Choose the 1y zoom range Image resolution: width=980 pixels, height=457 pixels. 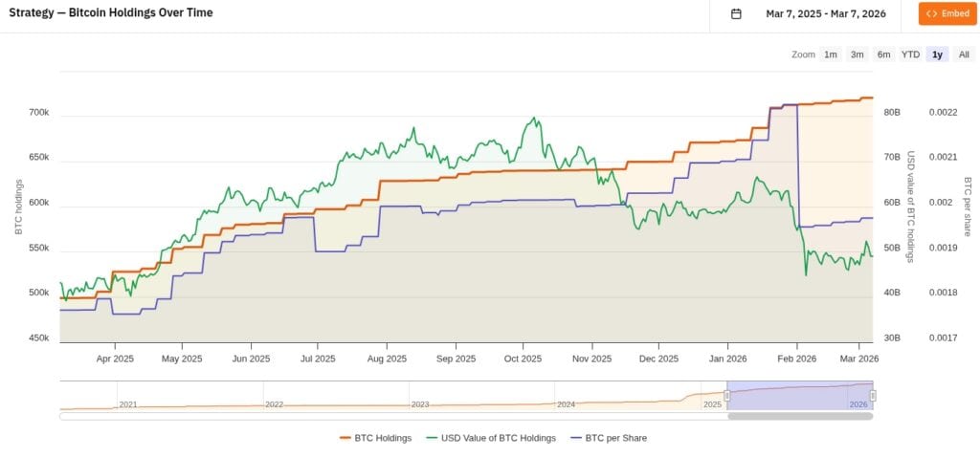point(937,54)
